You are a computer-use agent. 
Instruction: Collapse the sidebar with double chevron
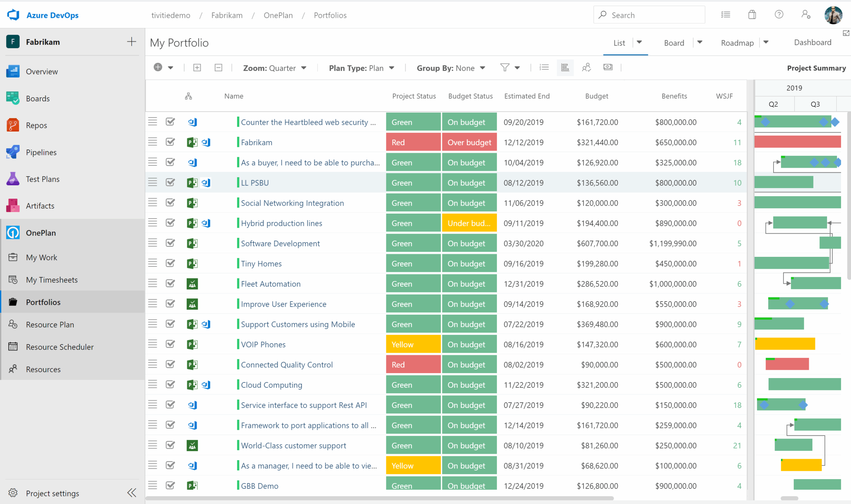132,493
